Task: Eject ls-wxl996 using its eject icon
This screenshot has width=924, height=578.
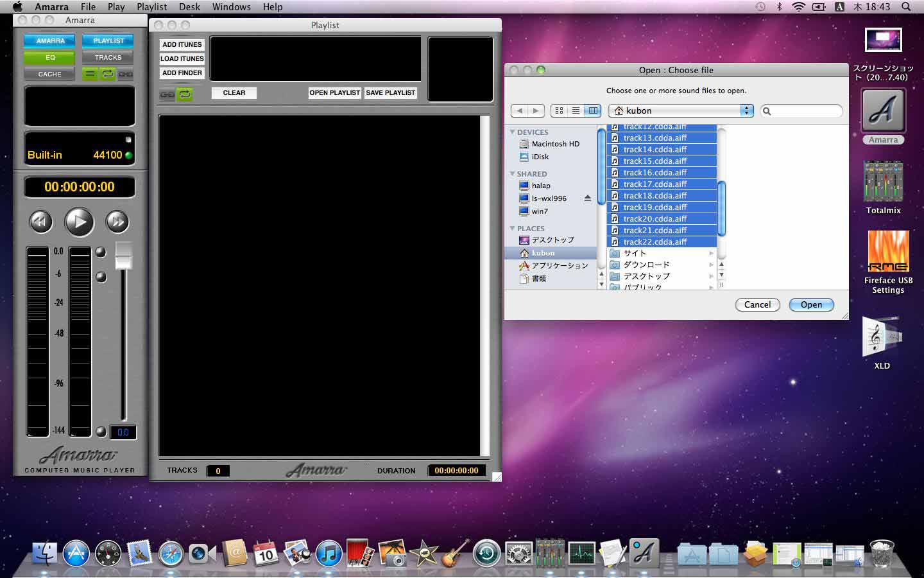Action: pyautogui.click(x=587, y=198)
